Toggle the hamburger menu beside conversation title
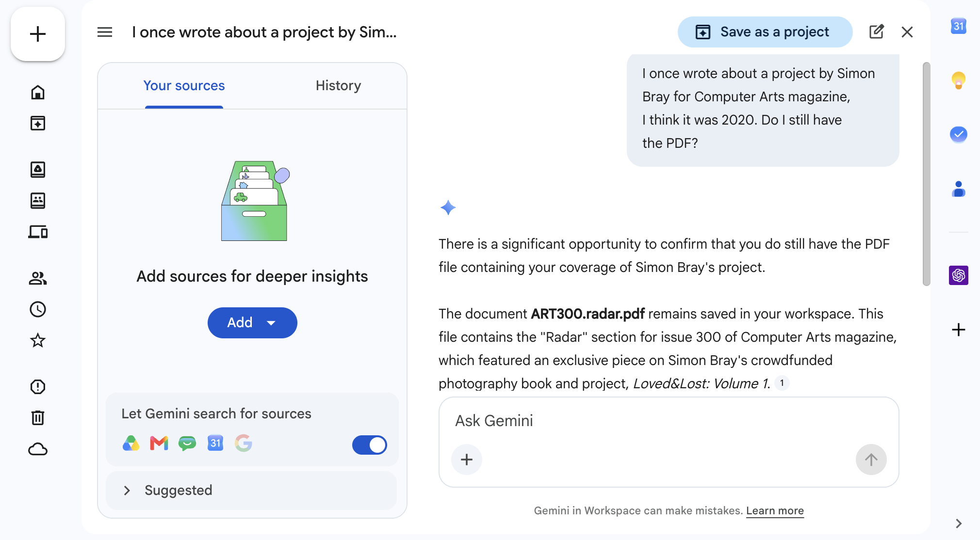Image resolution: width=980 pixels, height=540 pixels. click(x=105, y=32)
